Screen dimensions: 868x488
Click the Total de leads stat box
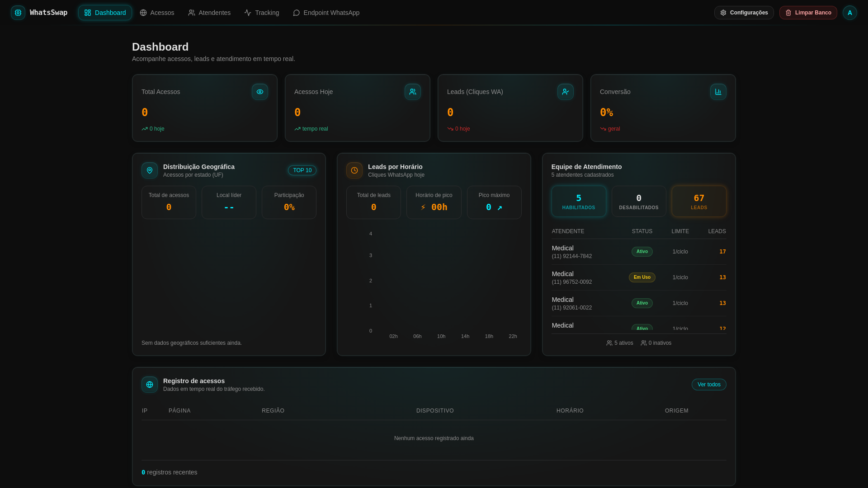tap(373, 202)
